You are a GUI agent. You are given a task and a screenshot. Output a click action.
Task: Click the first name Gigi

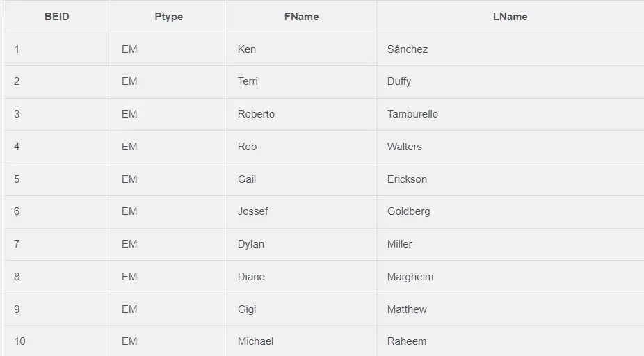tap(247, 309)
